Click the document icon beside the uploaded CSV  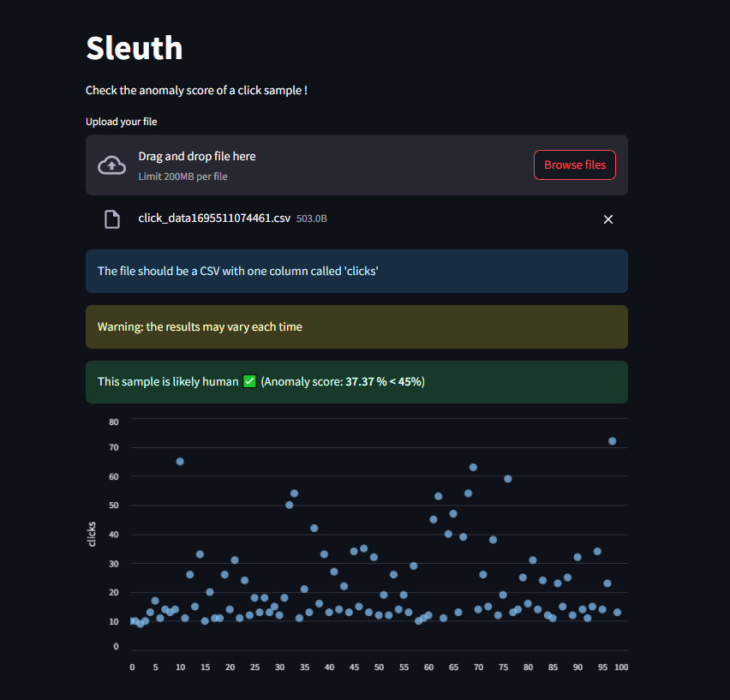point(112,218)
